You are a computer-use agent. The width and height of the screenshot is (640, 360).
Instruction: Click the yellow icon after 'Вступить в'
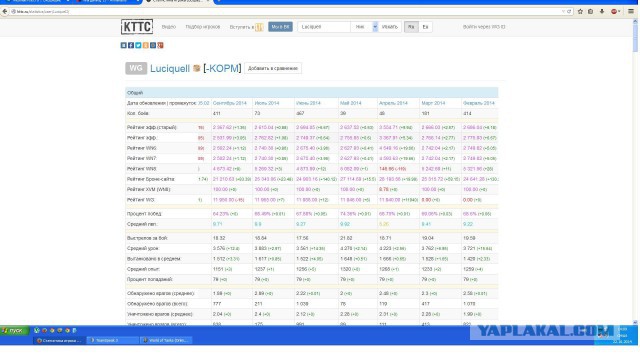click(259, 27)
